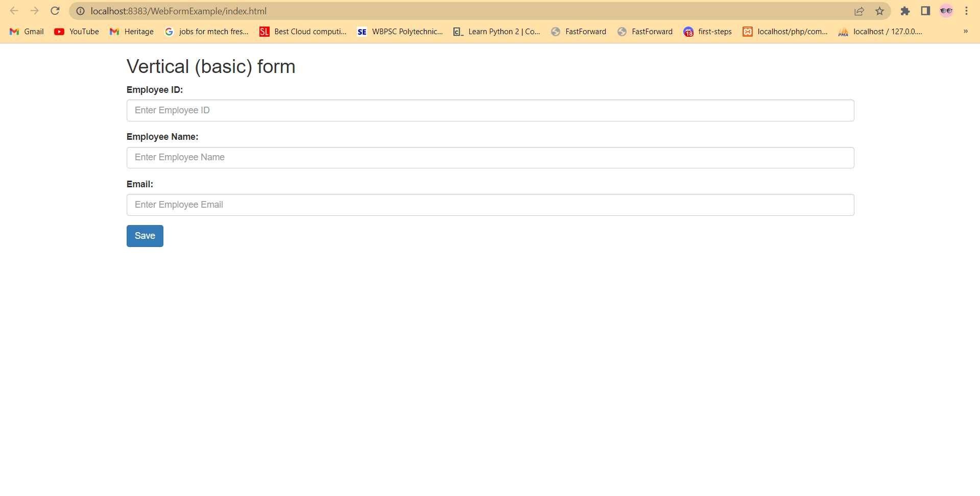Open the browser profile avatar

tap(946, 11)
